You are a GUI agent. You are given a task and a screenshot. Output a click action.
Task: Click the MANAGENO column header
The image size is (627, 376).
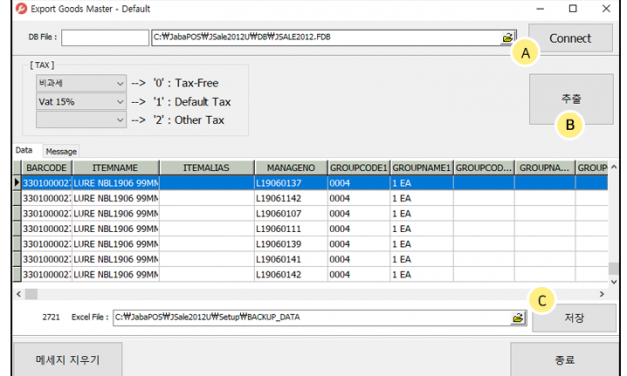(x=291, y=168)
